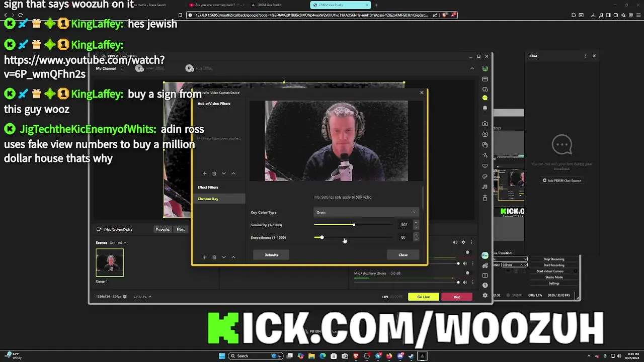Open the music note sidebar icon

485,187
